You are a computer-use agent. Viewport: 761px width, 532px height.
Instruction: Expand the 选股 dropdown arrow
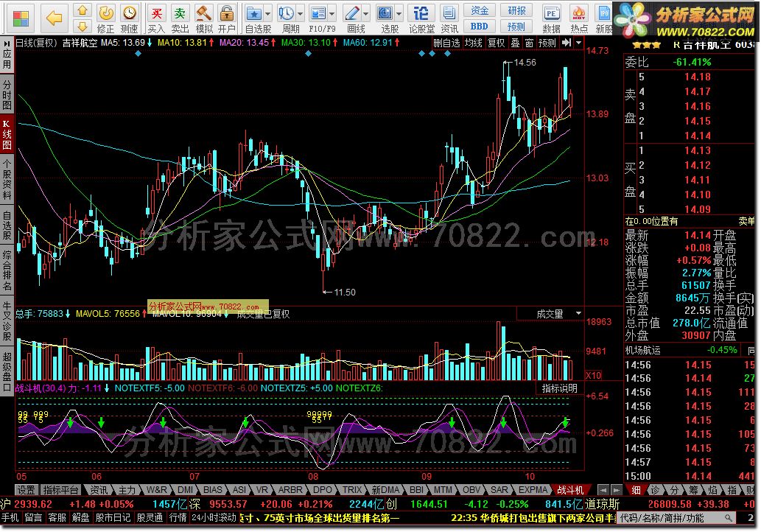[x=399, y=14]
